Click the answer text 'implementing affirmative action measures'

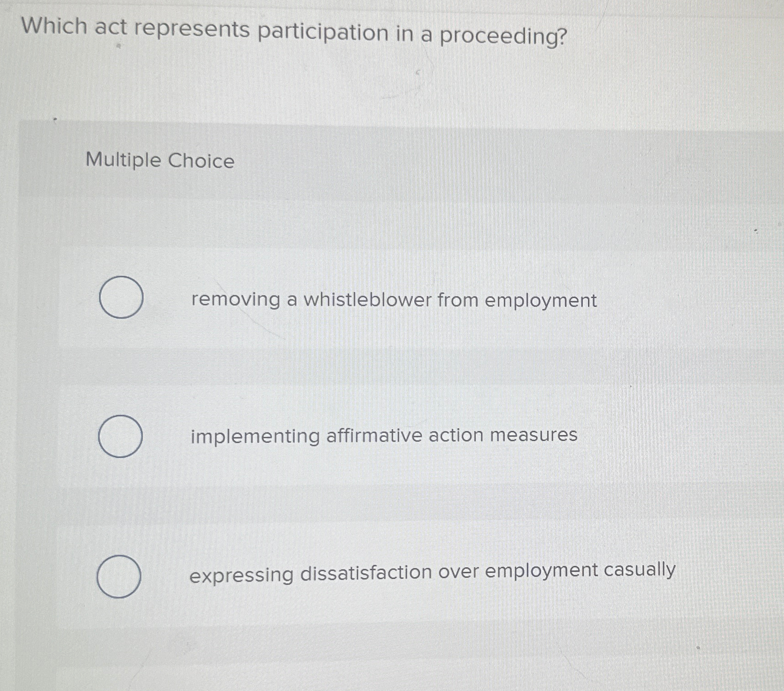point(384,435)
